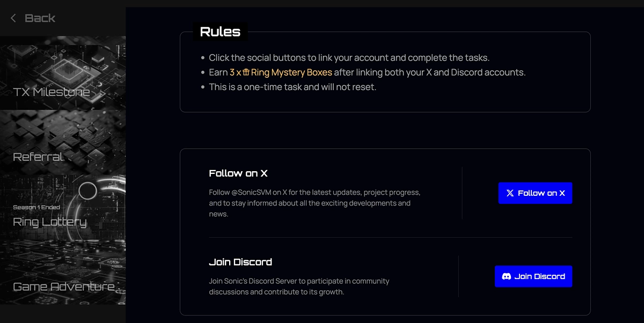Image resolution: width=644 pixels, height=323 pixels.
Task: Switch to the Referral section
Action: pos(38,157)
